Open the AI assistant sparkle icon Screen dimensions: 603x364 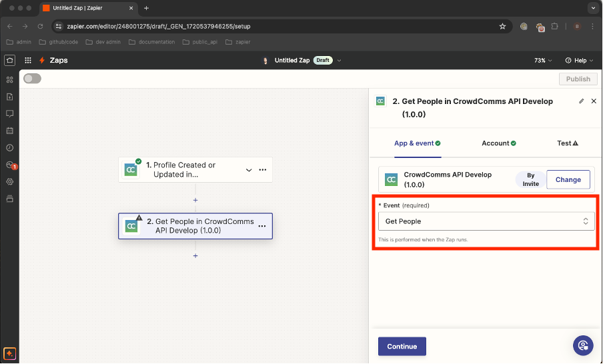point(9,353)
